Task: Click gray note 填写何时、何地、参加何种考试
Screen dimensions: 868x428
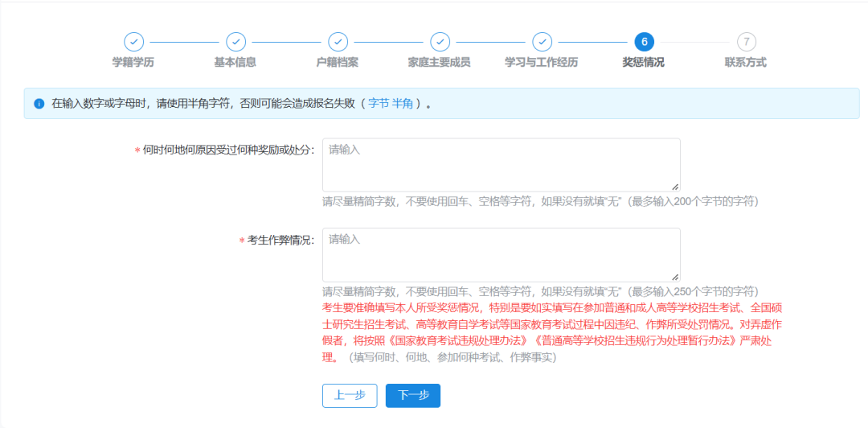Action: 452,357
